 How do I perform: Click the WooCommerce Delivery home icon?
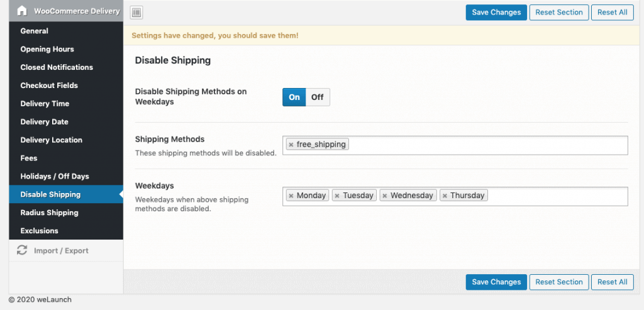22,11
